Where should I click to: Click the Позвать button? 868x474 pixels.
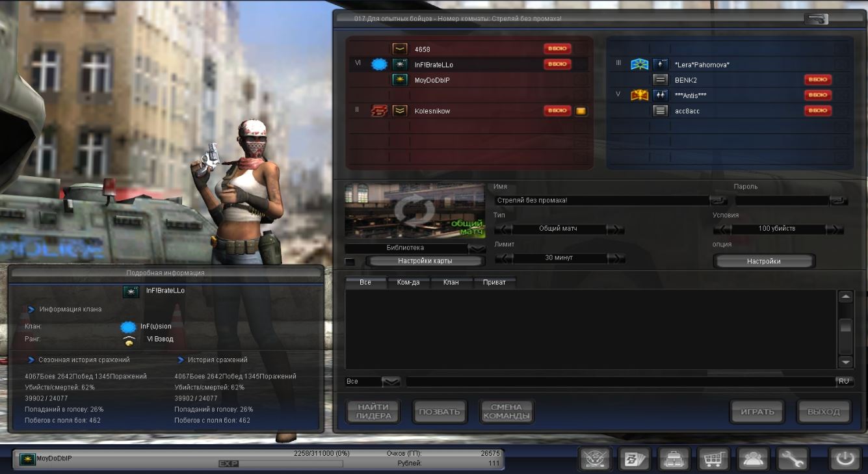coord(440,412)
